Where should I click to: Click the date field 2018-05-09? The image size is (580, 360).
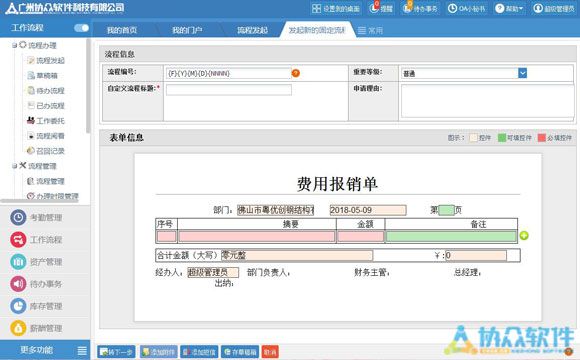368,210
